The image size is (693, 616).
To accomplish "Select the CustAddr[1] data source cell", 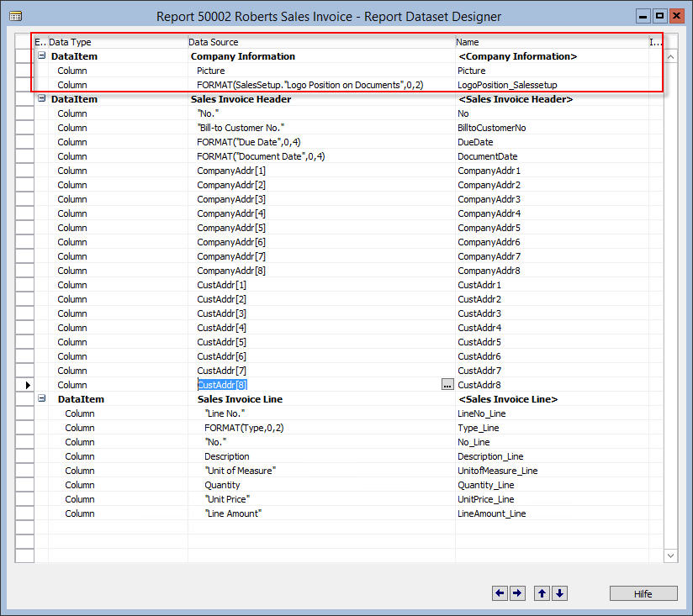I will coord(321,285).
